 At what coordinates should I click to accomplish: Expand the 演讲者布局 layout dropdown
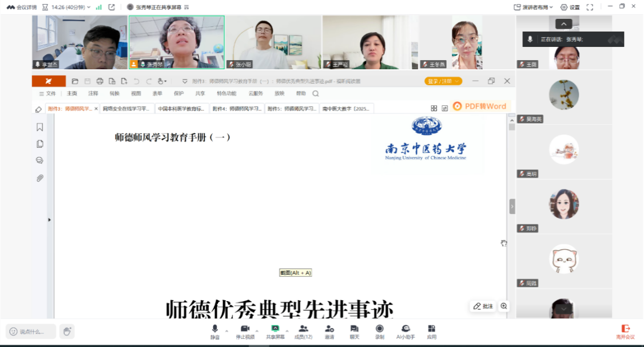(x=534, y=7)
